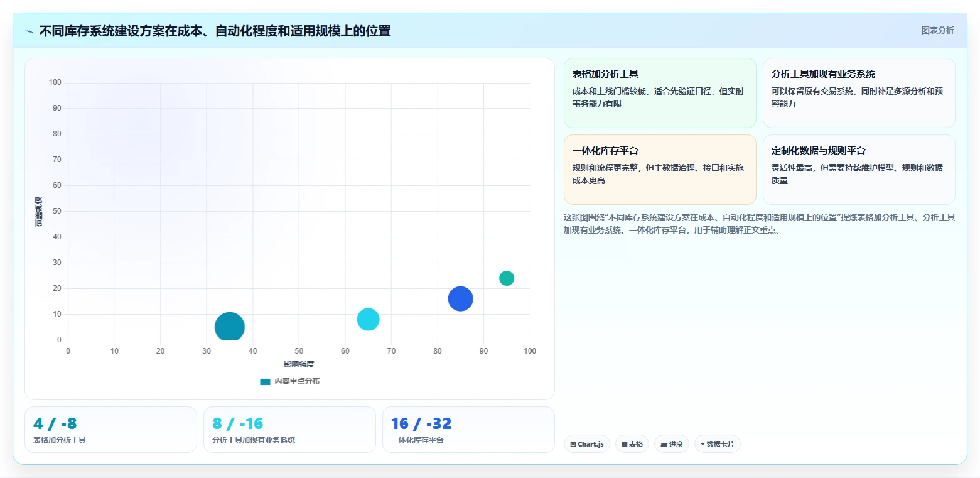Click the icon inside the 表格 chip
Screen dimensions: 980x478
pyautogui.click(x=625, y=444)
